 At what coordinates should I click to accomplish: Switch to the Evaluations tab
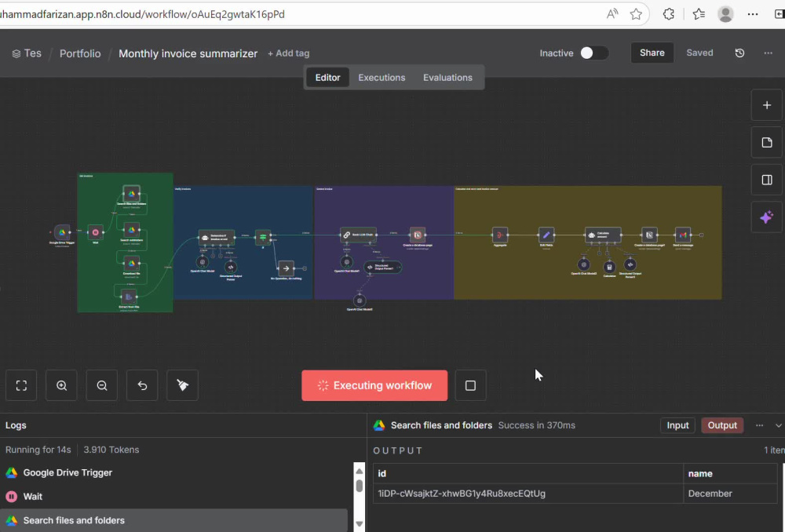447,78
